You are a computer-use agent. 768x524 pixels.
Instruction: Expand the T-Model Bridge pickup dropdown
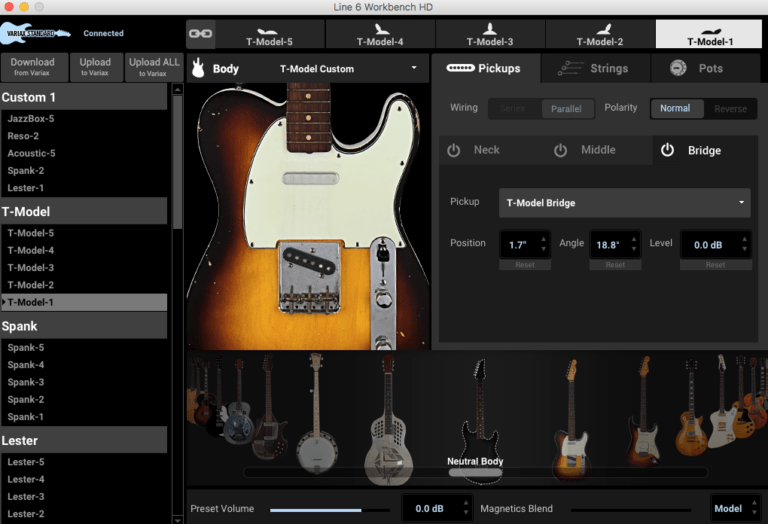[624, 203]
